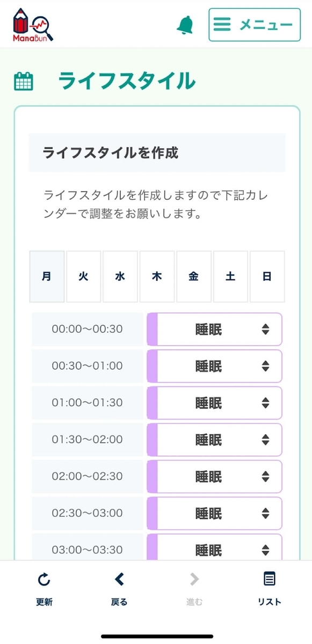Click the 水 Wednesday day cell
The image size is (312, 644).
pos(120,276)
